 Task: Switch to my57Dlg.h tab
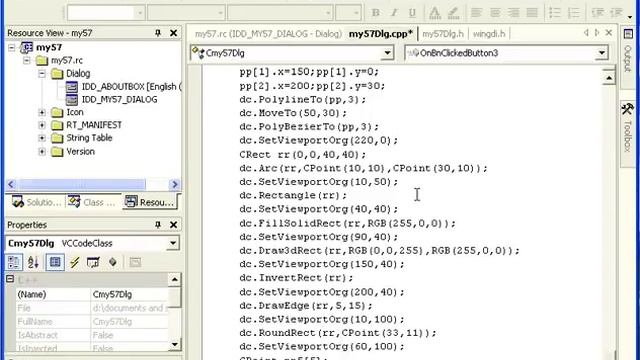(443, 34)
